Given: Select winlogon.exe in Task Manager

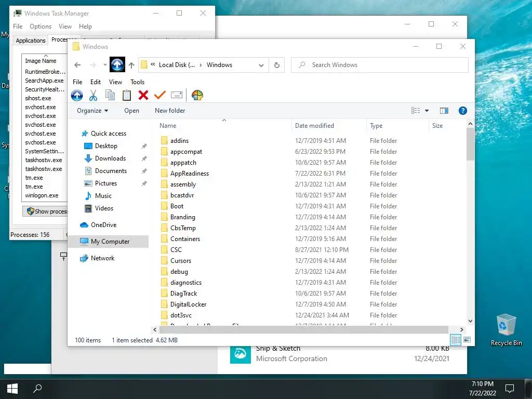Looking at the screenshot, I should click(x=42, y=195).
